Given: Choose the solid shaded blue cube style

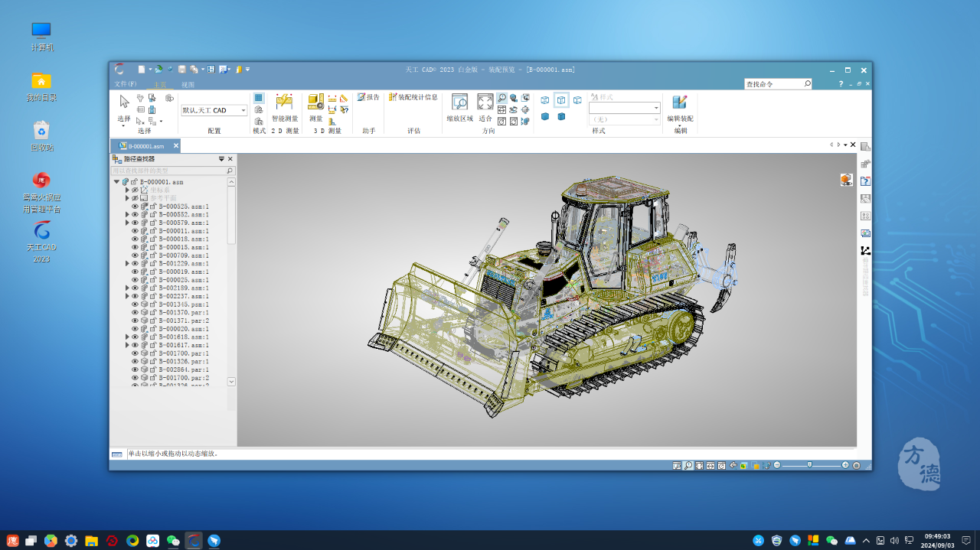Looking at the screenshot, I should 545,116.
